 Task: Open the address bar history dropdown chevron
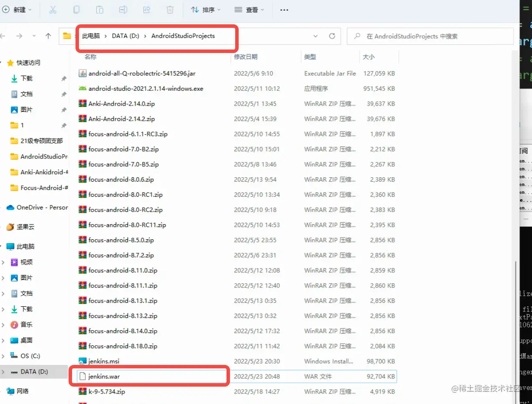pos(315,36)
